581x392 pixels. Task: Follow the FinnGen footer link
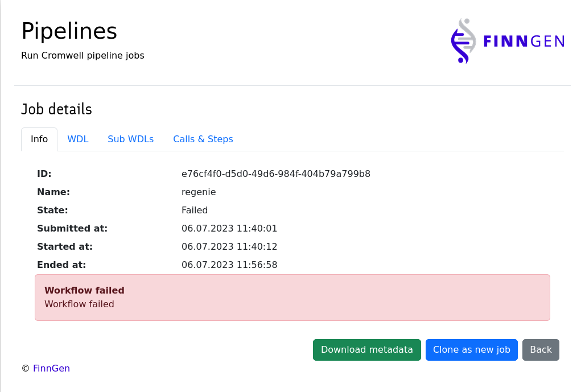click(x=51, y=369)
